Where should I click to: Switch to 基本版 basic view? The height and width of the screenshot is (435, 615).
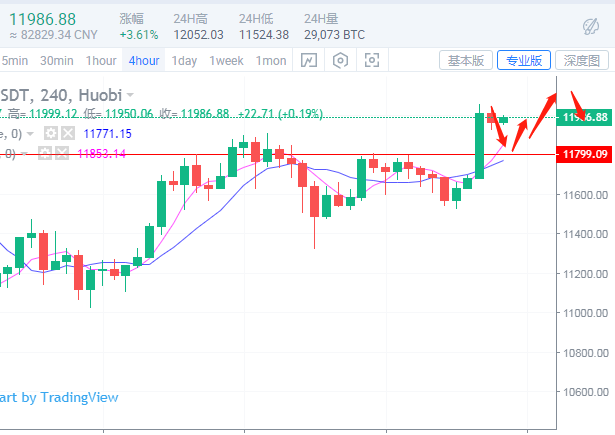tap(466, 61)
